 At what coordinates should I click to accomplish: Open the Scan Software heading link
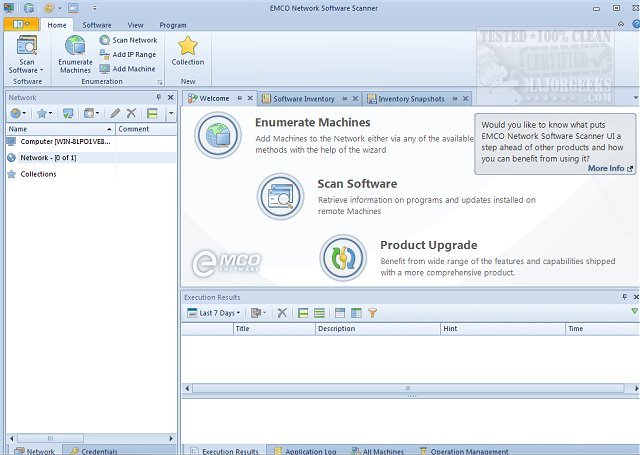tap(357, 184)
